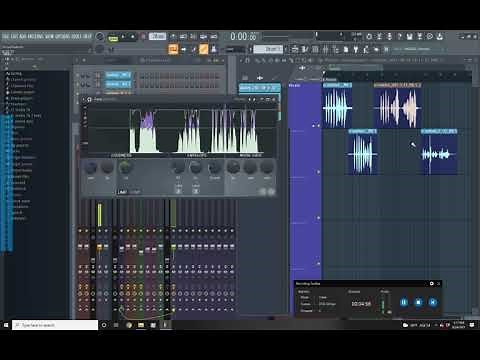This screenshot has height=360, width=480.
Task: Open the ADD menu
Action: point(23,36)
